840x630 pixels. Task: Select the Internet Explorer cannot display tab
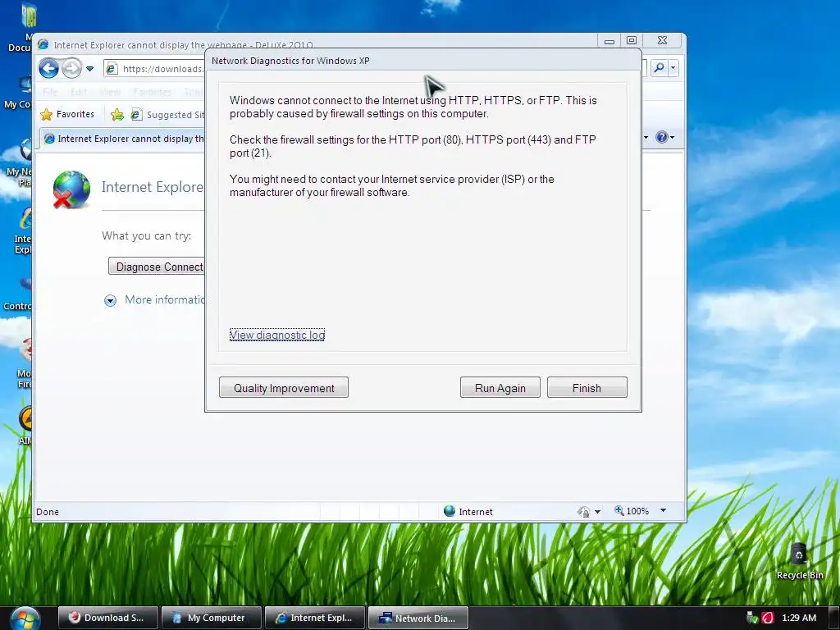pos(123,139)
